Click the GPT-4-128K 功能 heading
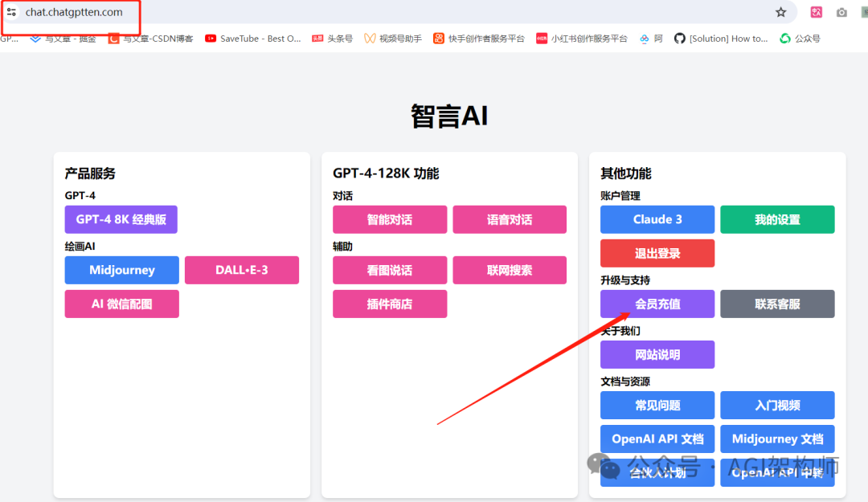Viewport: 868px width, 502px height. pos(386,173)
